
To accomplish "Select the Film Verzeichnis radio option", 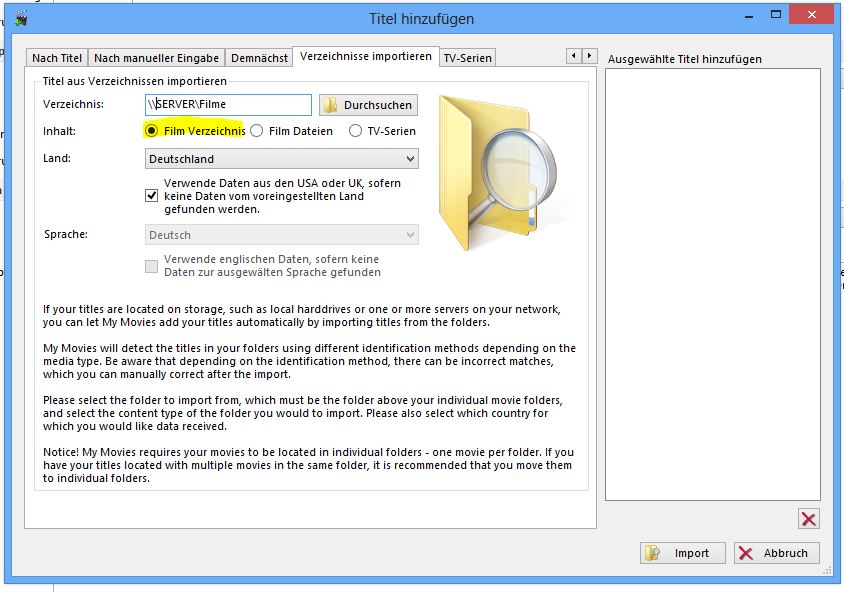I will point(152,131).
